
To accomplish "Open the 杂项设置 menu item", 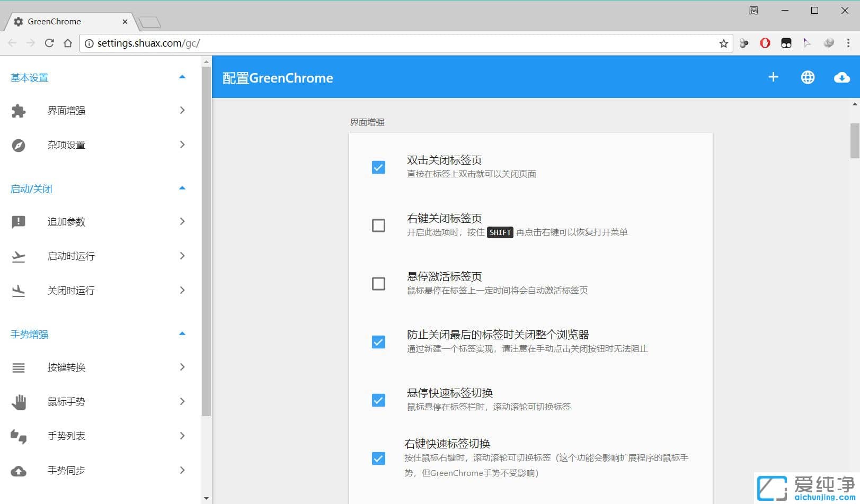I will coord(101,145).
